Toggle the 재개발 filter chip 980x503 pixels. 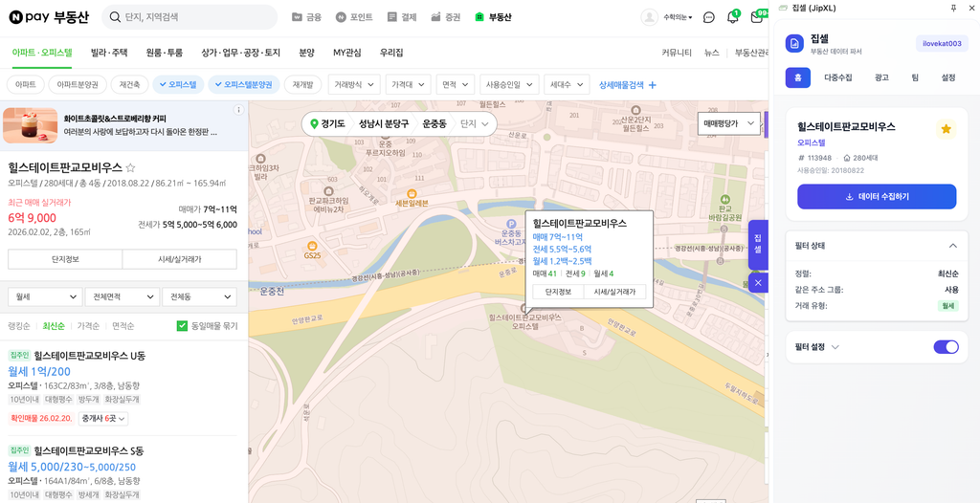point(302,84)
